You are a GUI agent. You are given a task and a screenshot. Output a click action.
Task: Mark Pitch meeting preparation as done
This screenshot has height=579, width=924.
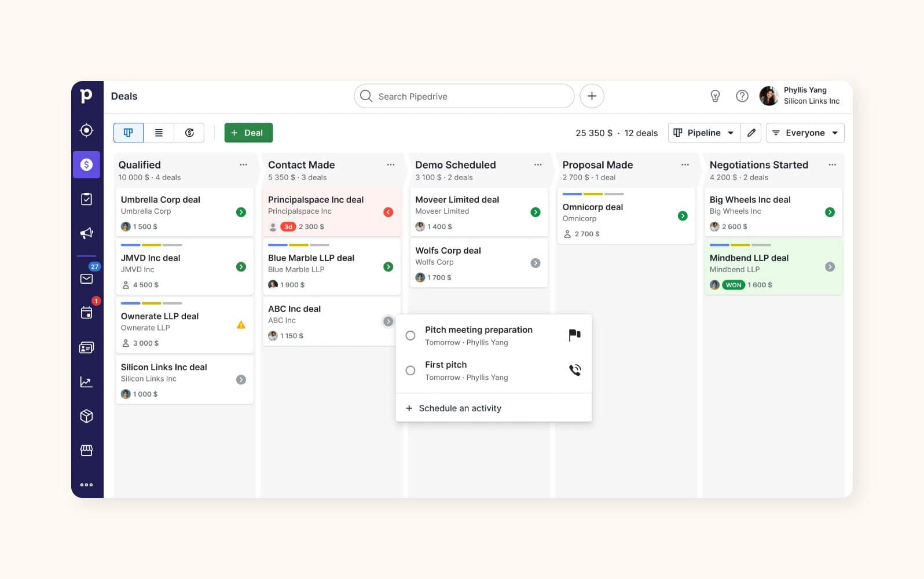point(410,336)
